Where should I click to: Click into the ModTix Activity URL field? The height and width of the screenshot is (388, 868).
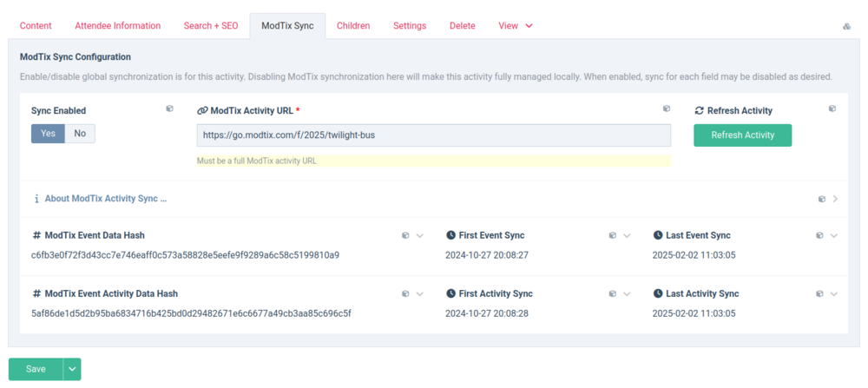[x=433, y=135]
